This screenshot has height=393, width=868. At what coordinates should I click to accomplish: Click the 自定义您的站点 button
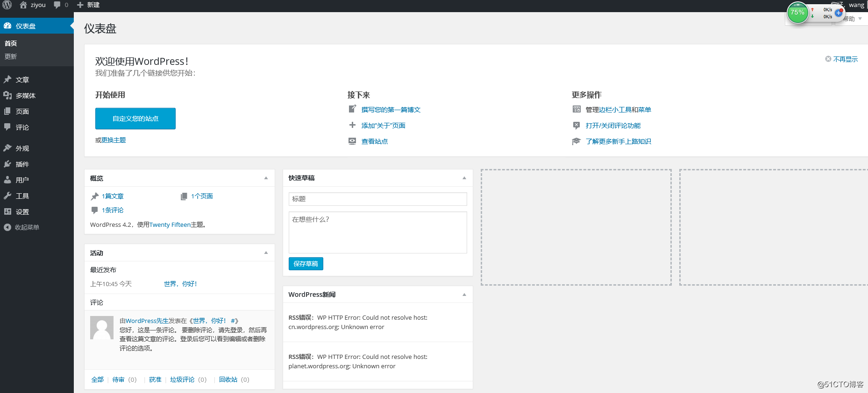pyautogui.click(x=135, y=119)
